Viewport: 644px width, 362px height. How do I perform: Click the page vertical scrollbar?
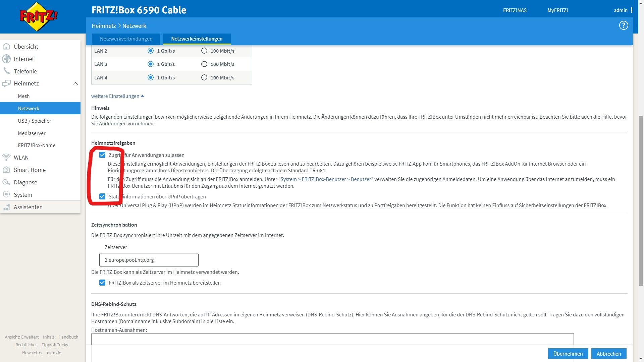click(x=641, y=200)
